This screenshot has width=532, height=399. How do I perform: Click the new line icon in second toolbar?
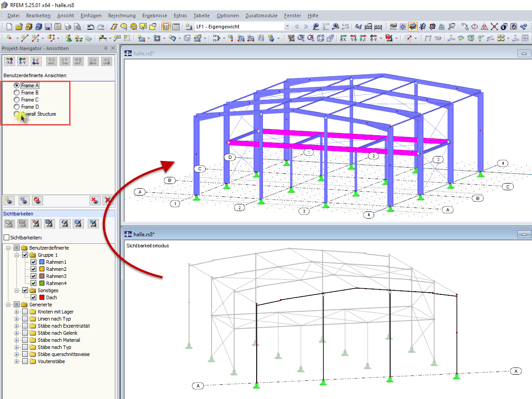(24, 38)
